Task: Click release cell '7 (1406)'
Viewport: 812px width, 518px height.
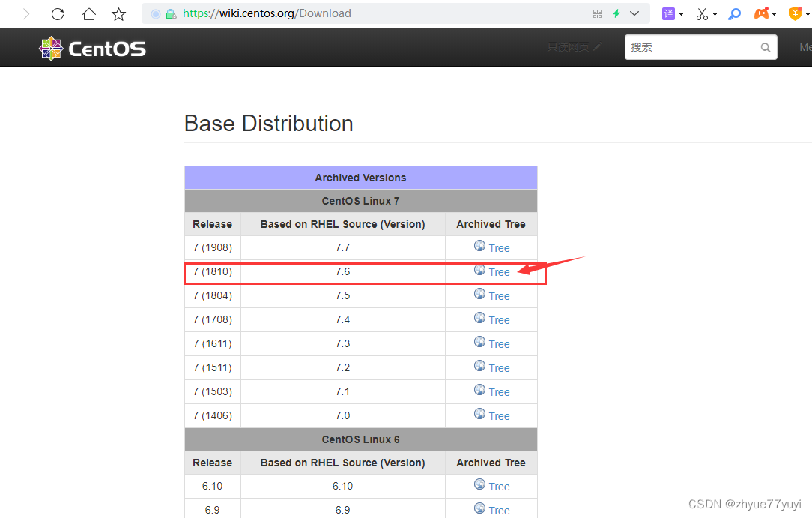Action: (212, 415)
